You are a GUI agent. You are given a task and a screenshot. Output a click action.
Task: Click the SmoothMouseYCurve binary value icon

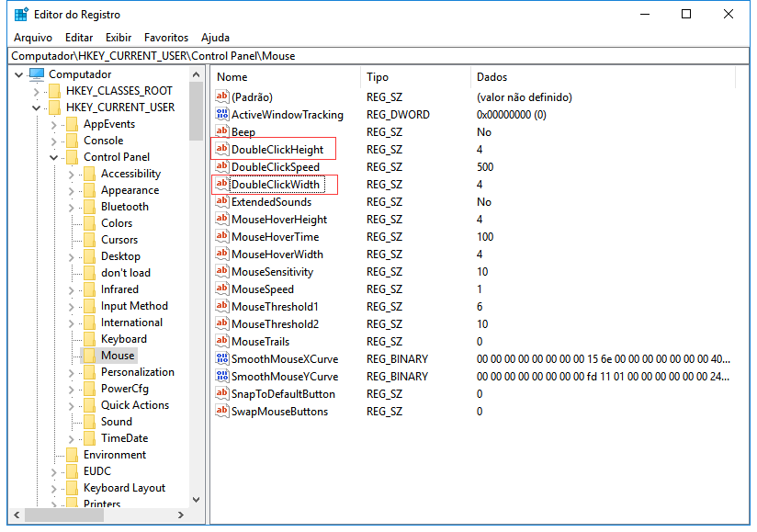point(221,377)
